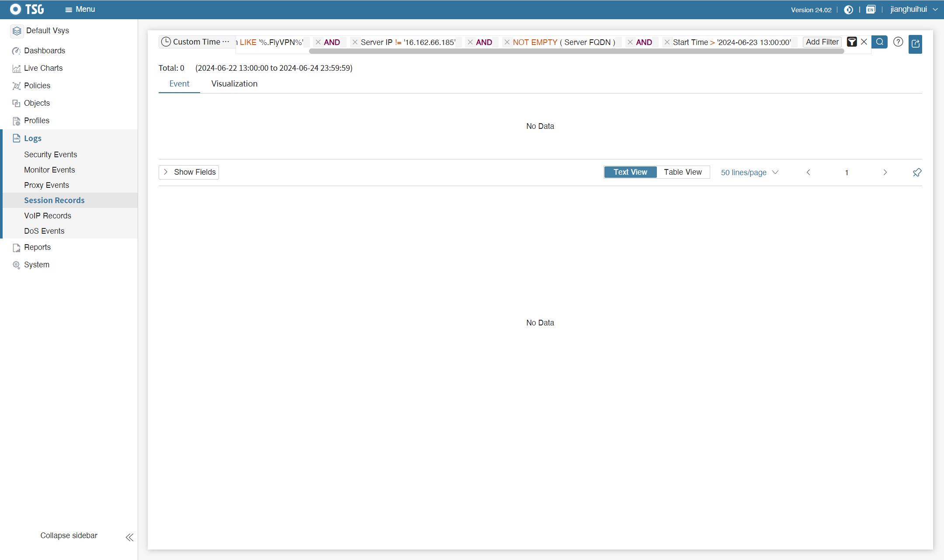The image size is (944, 560).
Task: Click the black funnel filter icon
Action: click(852, 42)
